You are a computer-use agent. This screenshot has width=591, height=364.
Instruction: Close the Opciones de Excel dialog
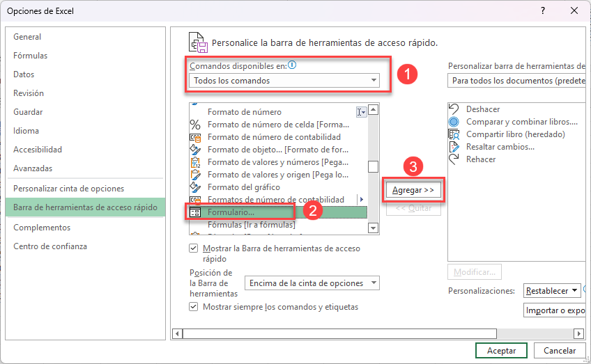click(574, 10)
